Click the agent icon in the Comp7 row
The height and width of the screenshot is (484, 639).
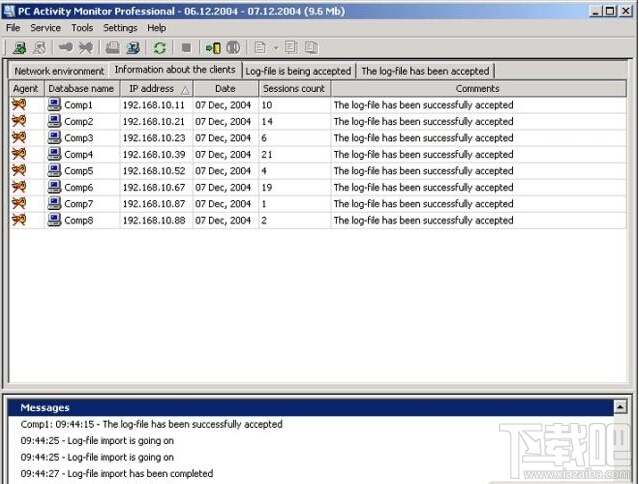pyautogui.click(x=19, y=203)
